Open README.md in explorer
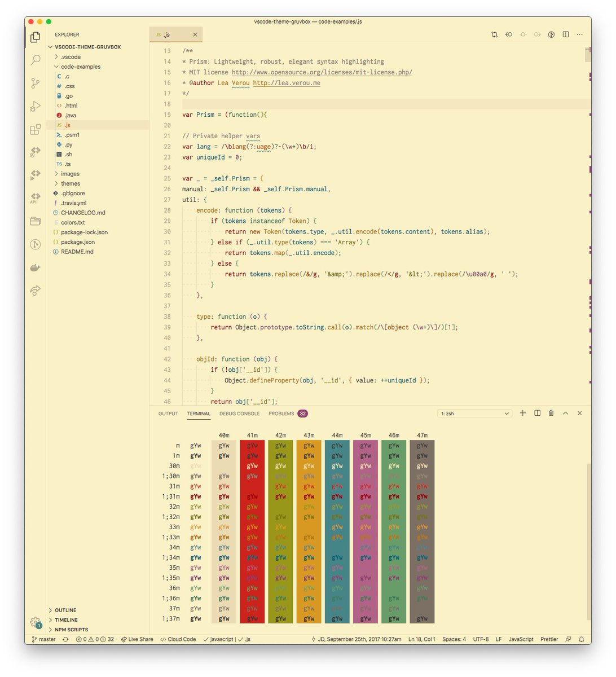 click(x=98, y=252)
